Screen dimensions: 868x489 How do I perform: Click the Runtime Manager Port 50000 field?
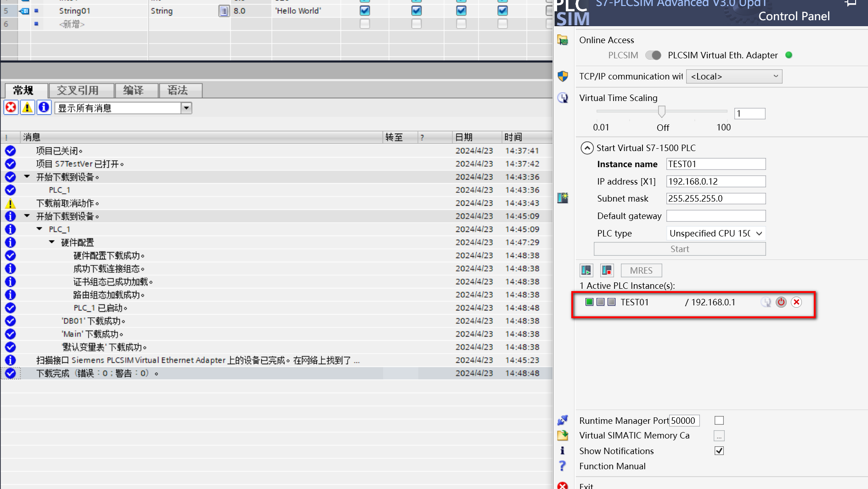(x=684, y=421)
